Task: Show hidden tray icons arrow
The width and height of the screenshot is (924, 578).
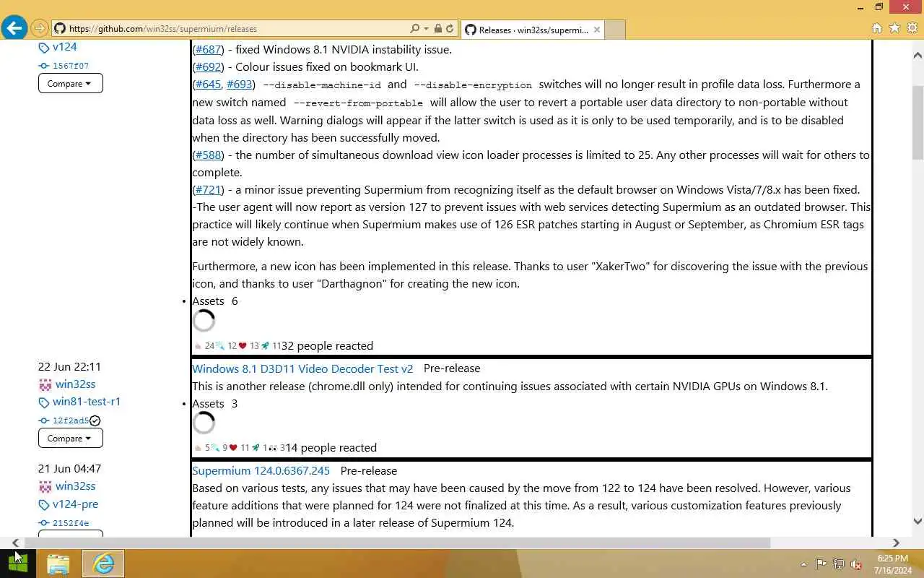Action: point(803,564)
